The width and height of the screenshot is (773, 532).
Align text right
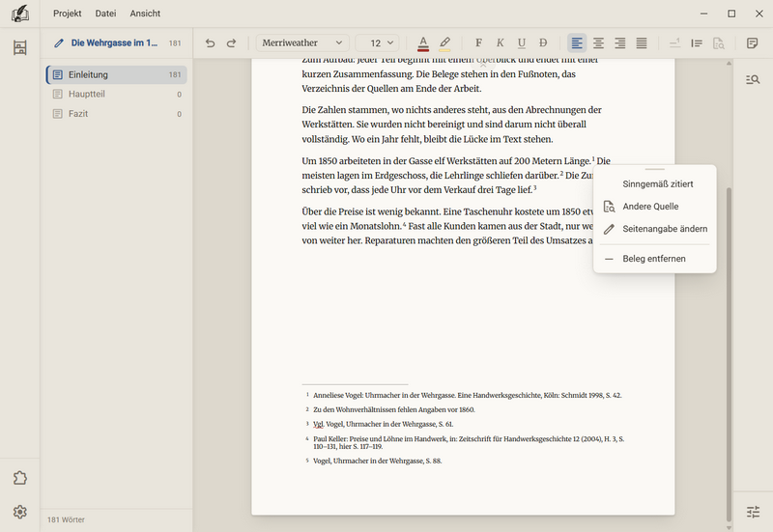point(619,42)
